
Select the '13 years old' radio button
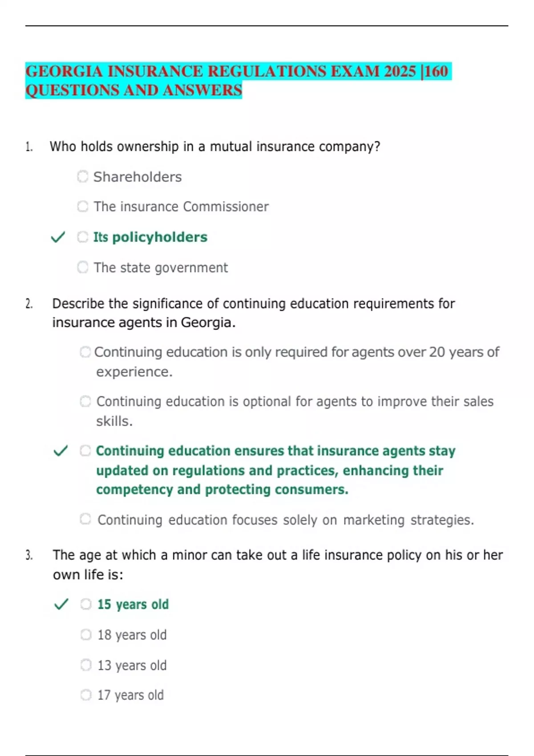[x=86, y=665]
